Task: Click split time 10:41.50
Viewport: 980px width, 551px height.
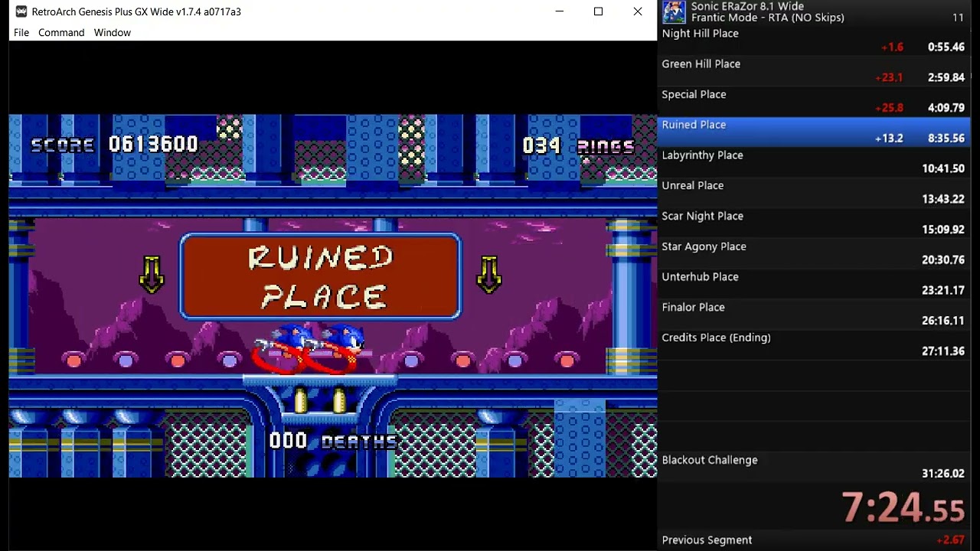Action: coord(943,168)
